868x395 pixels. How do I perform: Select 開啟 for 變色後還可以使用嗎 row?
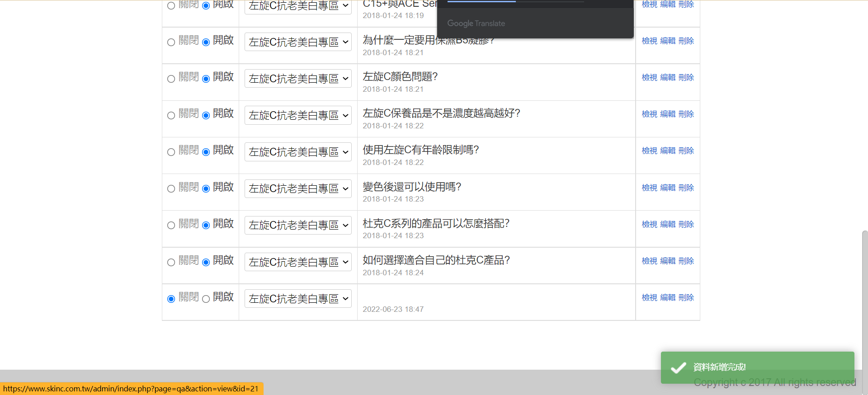tap(206, 189)
